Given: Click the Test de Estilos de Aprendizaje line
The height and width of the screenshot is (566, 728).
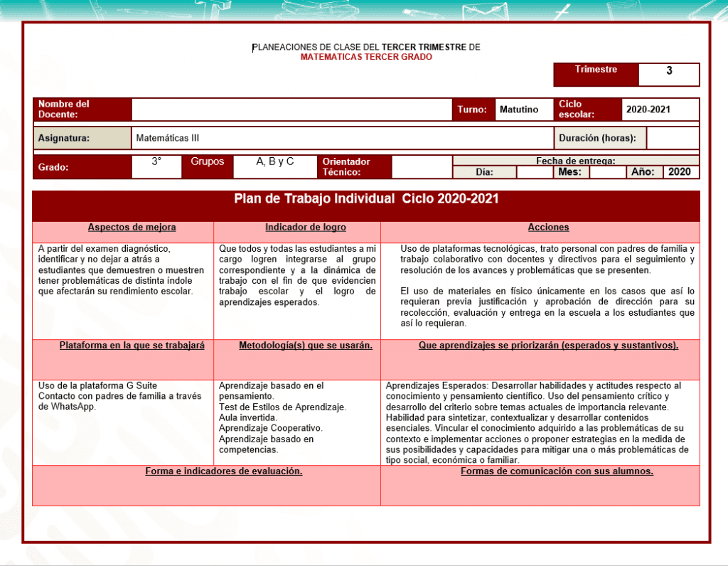Looking at the screenshot, I should point(283,407).
